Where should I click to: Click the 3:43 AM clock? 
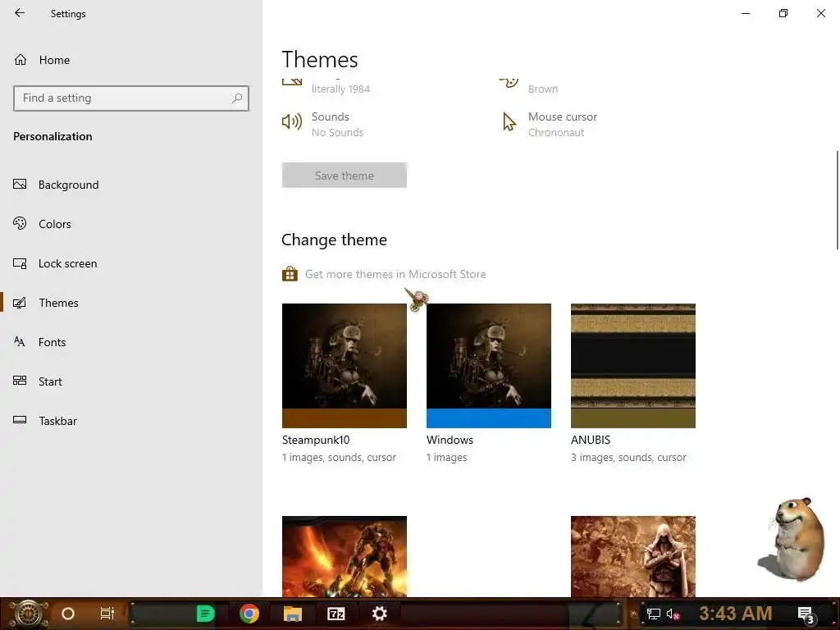(736, 614)
